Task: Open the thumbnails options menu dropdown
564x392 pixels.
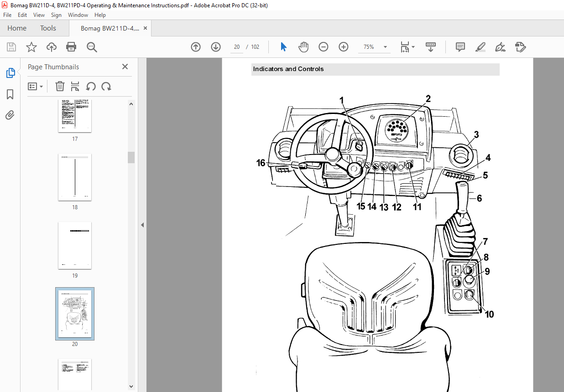Action: [35, 86]
